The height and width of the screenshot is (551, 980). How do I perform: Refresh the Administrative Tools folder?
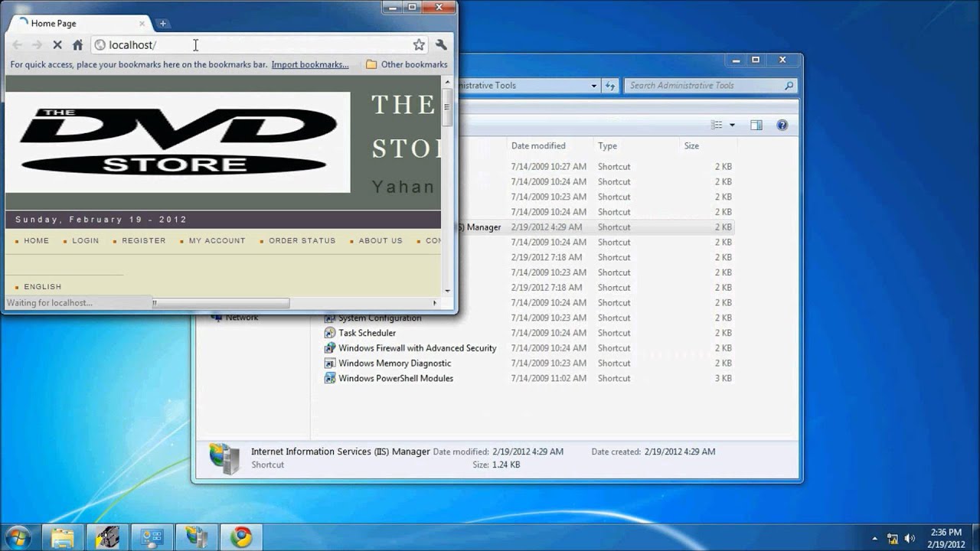[610, 86]
